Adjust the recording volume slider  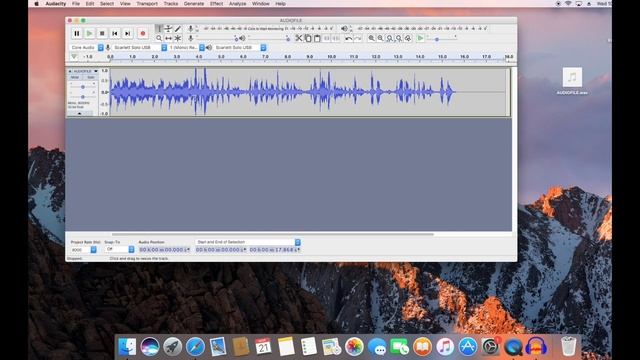pos(217,38)
